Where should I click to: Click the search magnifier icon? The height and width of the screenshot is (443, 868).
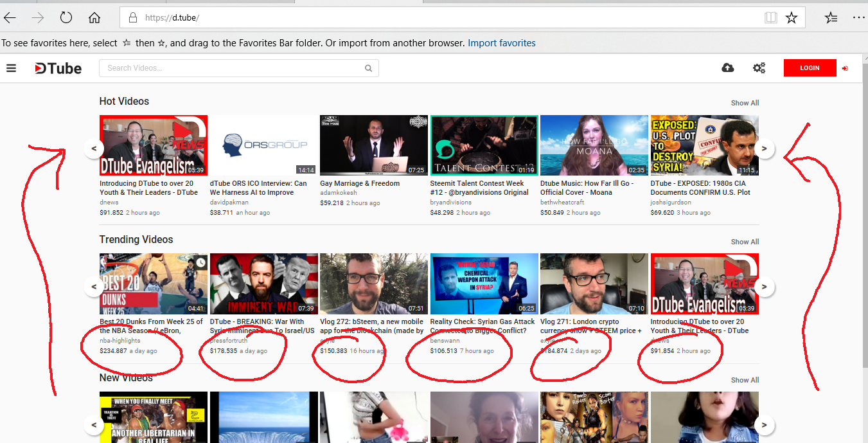point(368,68)
